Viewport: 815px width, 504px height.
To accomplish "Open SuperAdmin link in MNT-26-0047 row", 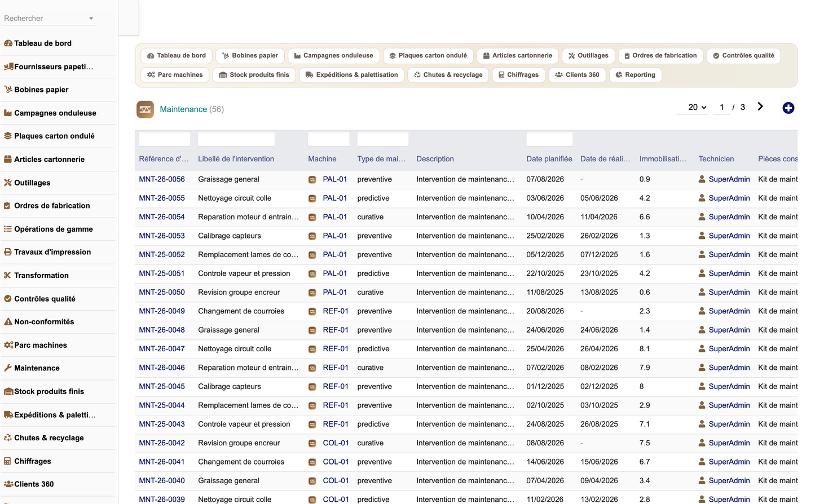I will tap(729, 349).
